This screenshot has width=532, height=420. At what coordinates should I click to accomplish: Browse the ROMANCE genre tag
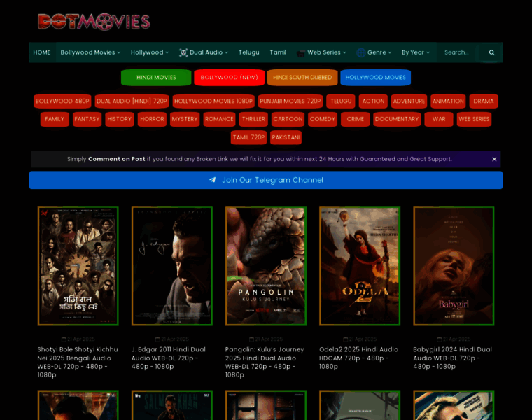click(x=219, y=119)
